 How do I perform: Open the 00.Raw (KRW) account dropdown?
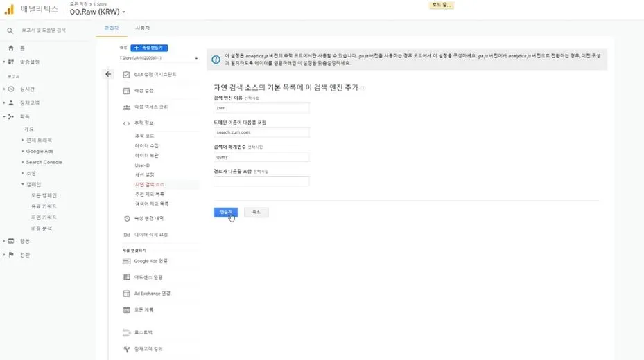(98, 12)
